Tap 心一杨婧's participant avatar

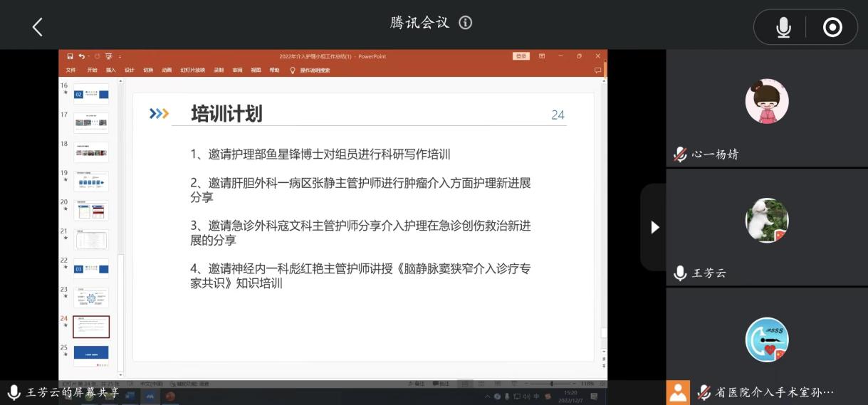pos(766,102)
